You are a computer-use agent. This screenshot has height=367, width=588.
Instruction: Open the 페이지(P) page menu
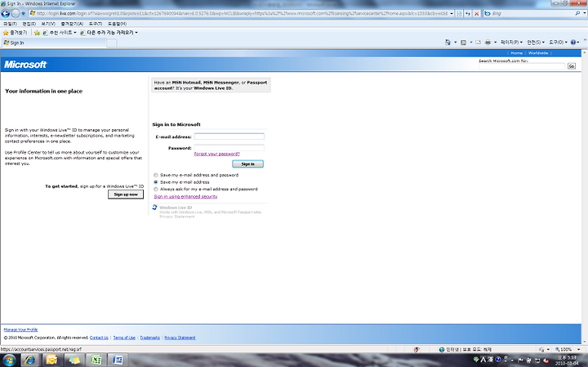[x=511, y=43]
